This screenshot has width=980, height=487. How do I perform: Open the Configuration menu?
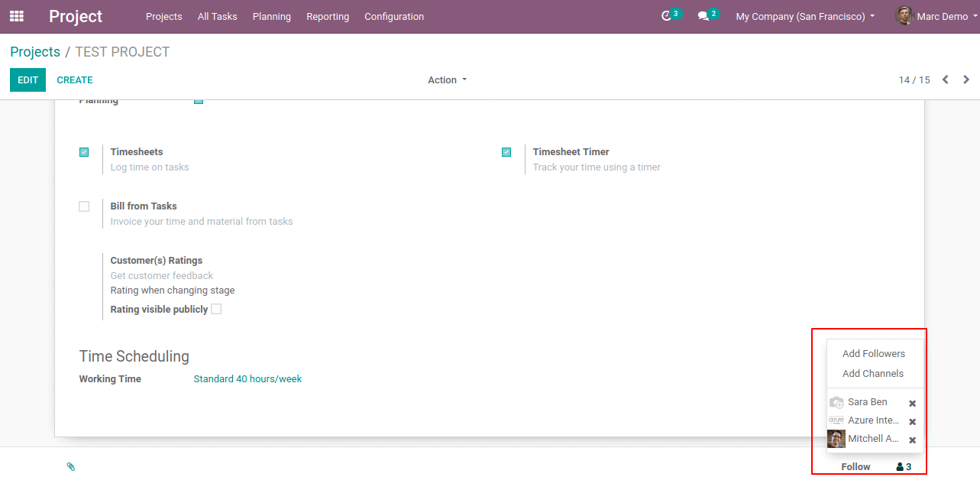point(394,16)
